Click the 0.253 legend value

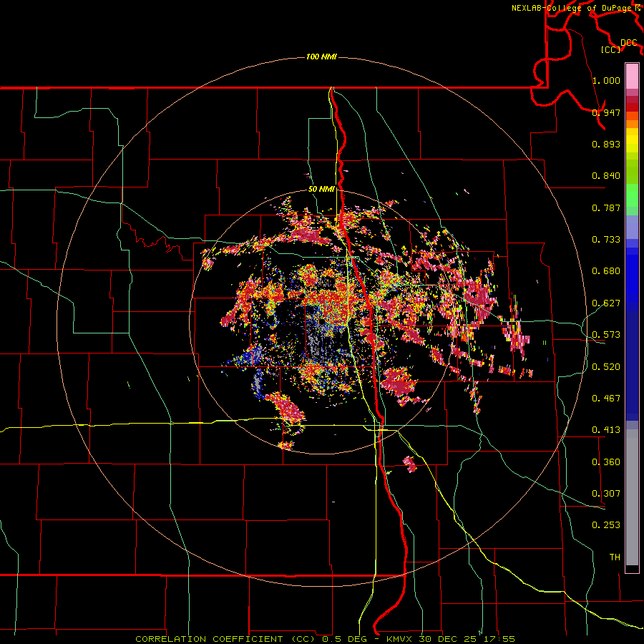point(606,525)
